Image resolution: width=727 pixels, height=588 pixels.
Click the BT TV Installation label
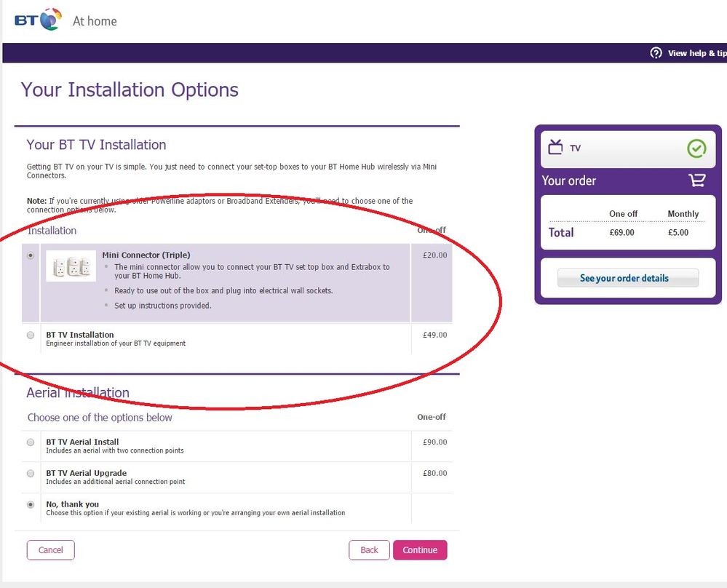pos(80,334)
